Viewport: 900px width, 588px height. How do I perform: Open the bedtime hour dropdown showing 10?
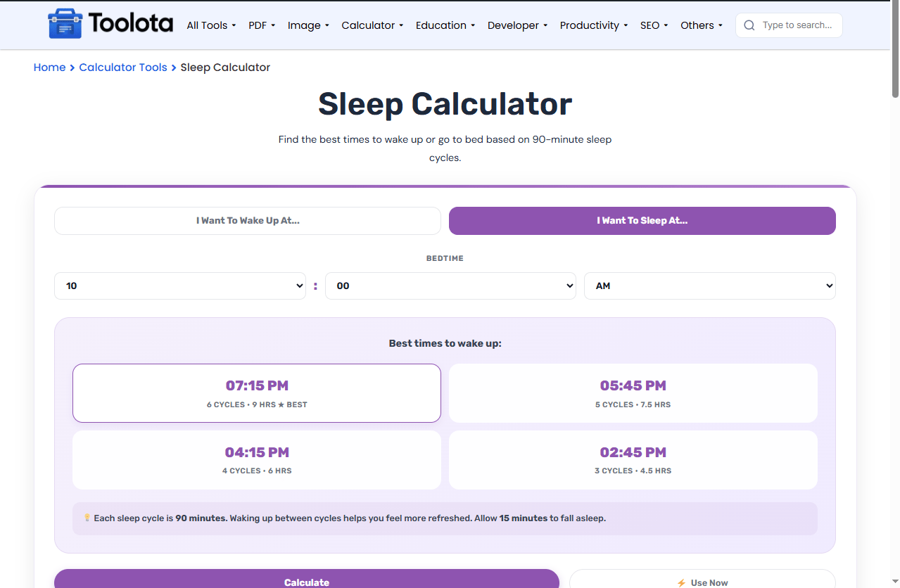coord(180,286)
